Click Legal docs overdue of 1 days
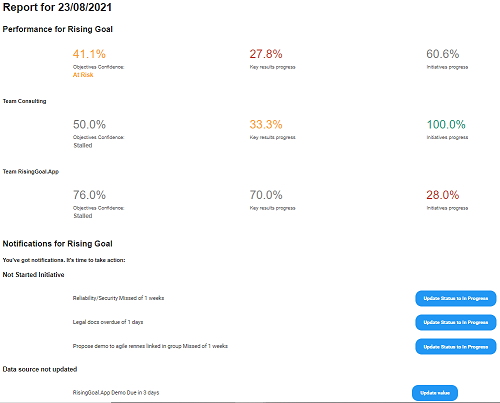 pos(108,322)
